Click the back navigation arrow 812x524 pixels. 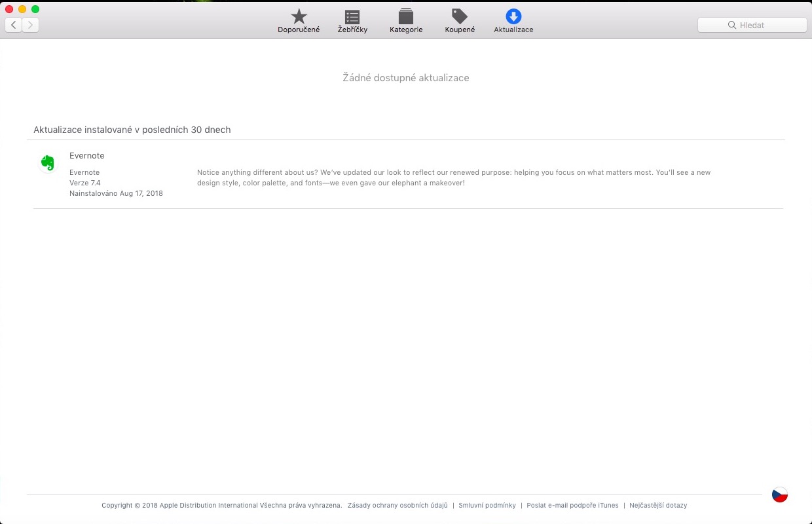pyautogui.click(x=13, y=24)
